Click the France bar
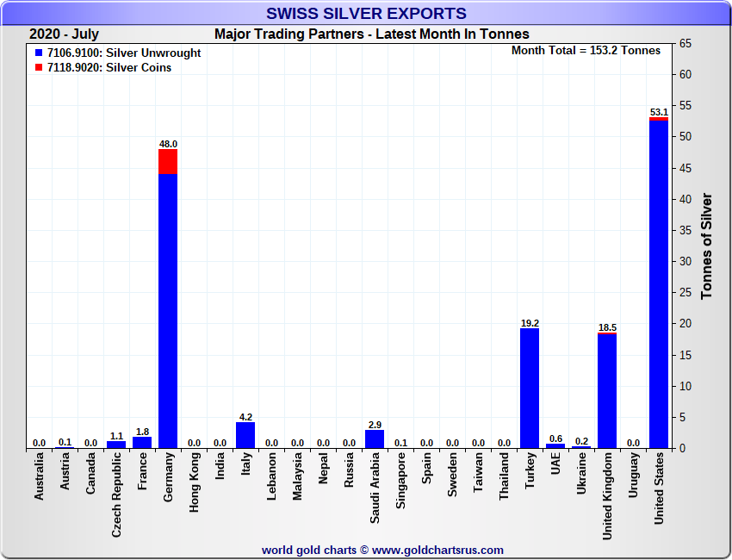 coord(142,443)
